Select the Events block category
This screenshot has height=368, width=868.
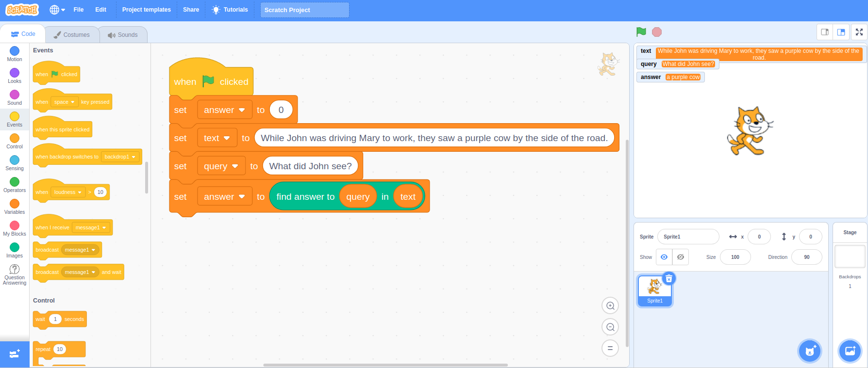(15, 119)
